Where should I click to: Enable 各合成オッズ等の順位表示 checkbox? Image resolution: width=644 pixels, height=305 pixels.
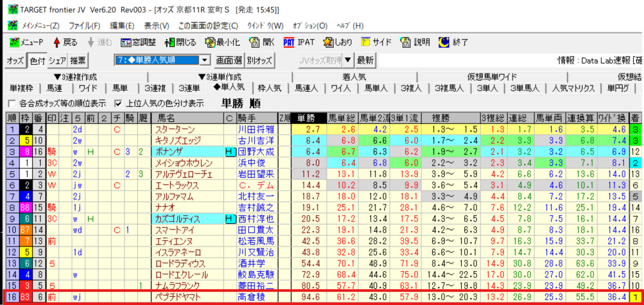[11, 103]
